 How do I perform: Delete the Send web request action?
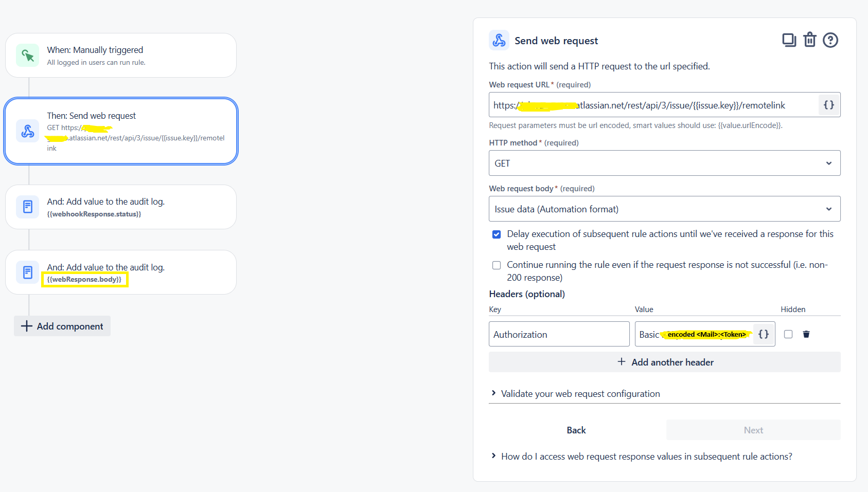coord(810,40)
